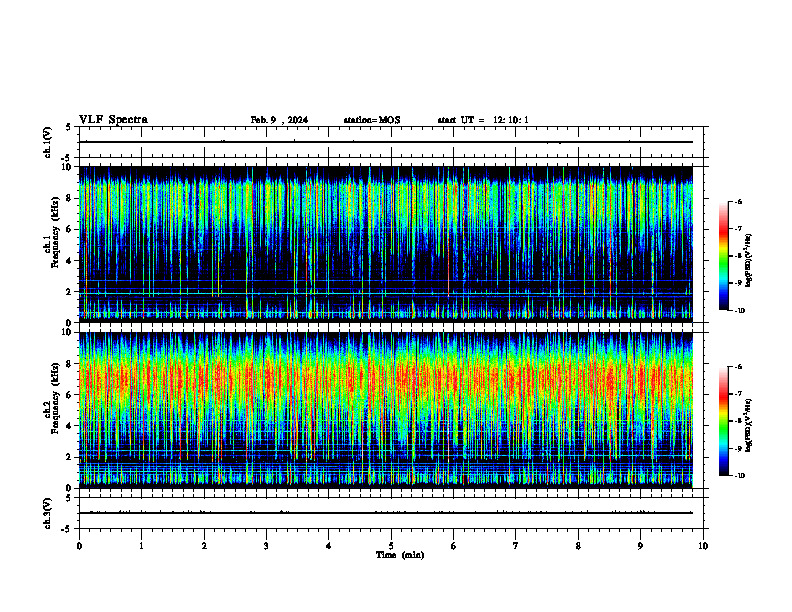Click the "-10" label on ch.1 colorbar
The image size is (792, 612).
pyautogui.click(x=739, y=311)
